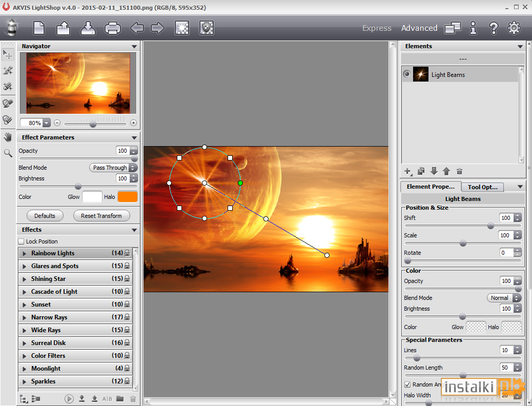Undo the last action with back arrow
532x406 pixels.
pos(137,28)
